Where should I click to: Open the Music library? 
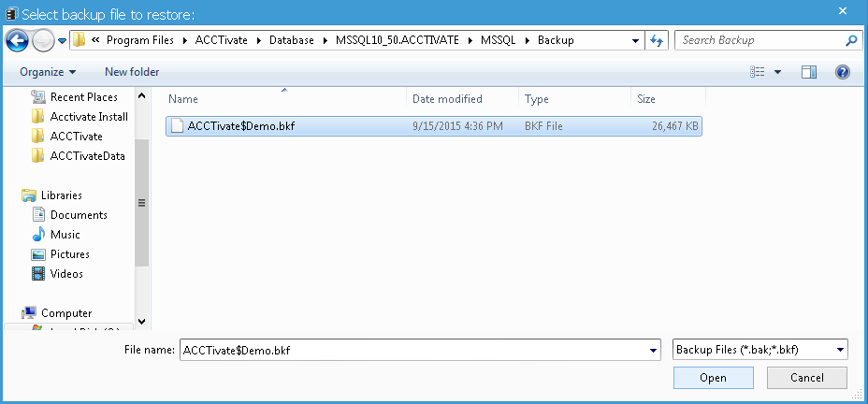(65, 235)
